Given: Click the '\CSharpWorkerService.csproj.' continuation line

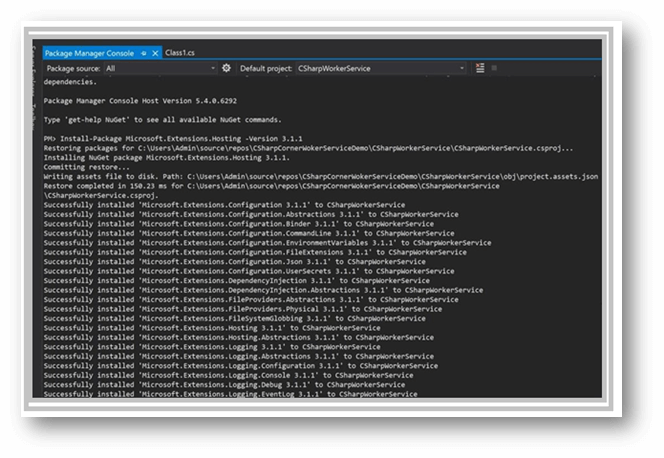Looking at the screenshot, I should pyautogui.click(x=101, y=196).
